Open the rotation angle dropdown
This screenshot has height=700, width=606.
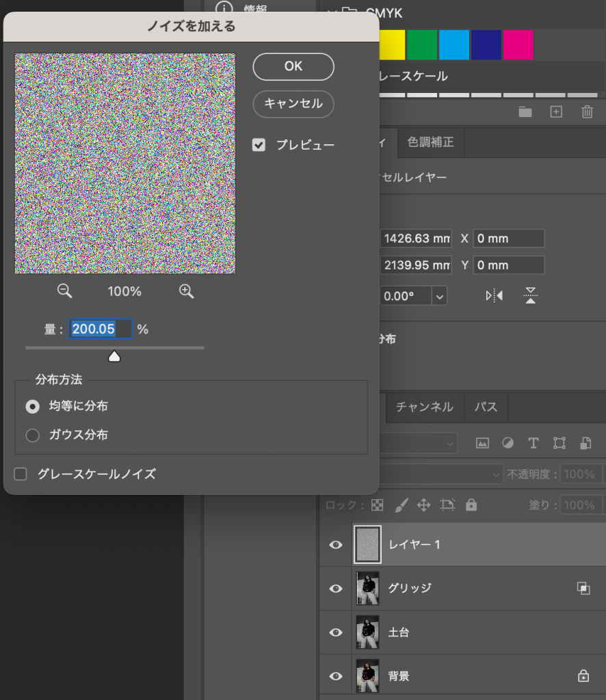point(439,296)
